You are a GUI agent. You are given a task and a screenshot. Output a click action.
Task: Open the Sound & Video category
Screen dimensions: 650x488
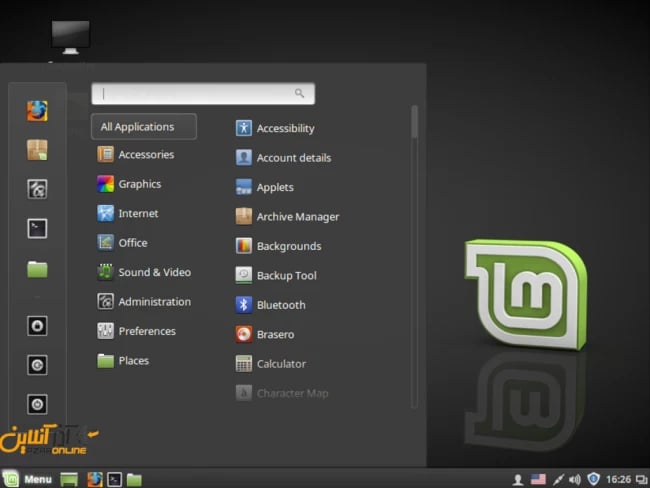pos(144,272)
